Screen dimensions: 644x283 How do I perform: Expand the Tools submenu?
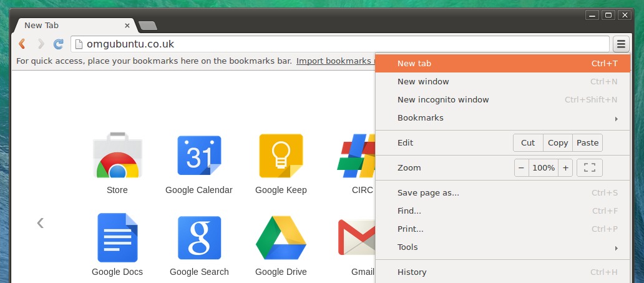click(503, 247)
